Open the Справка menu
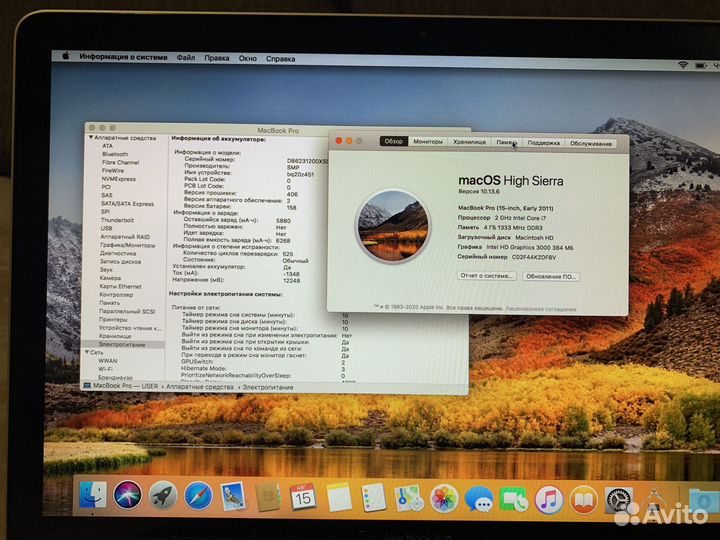 click(281, 59)
